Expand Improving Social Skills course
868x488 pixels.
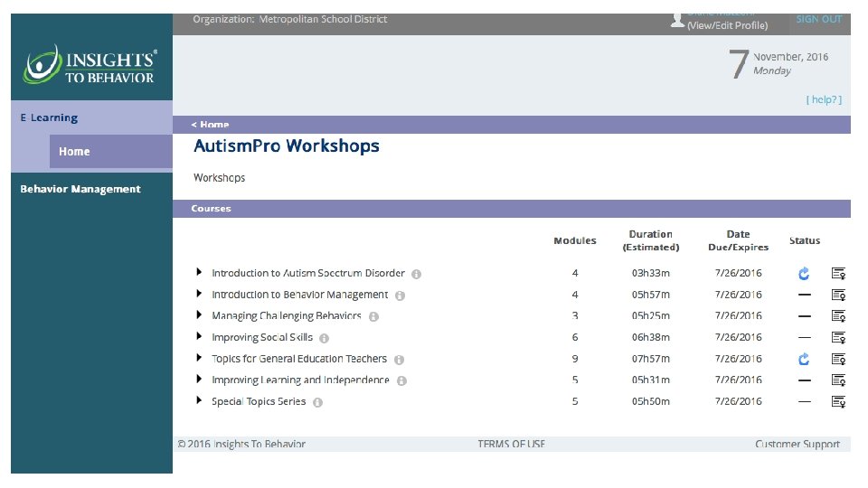199,336
